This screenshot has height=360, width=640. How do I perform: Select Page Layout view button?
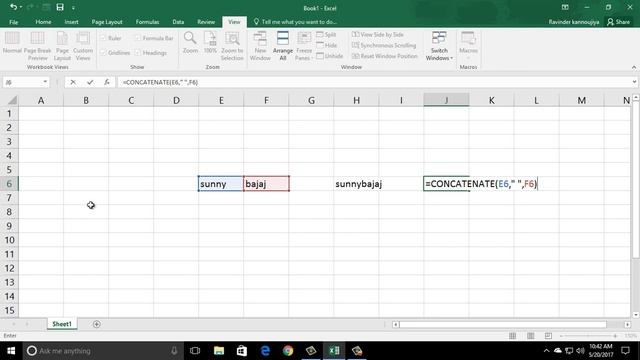coord(62,46)
